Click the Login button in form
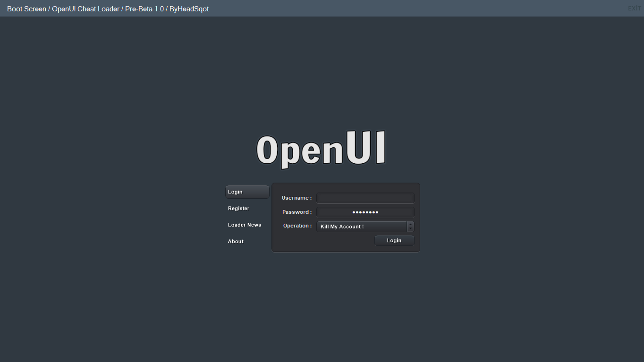Viewport: 644px width, 362px height. point(394,241)
